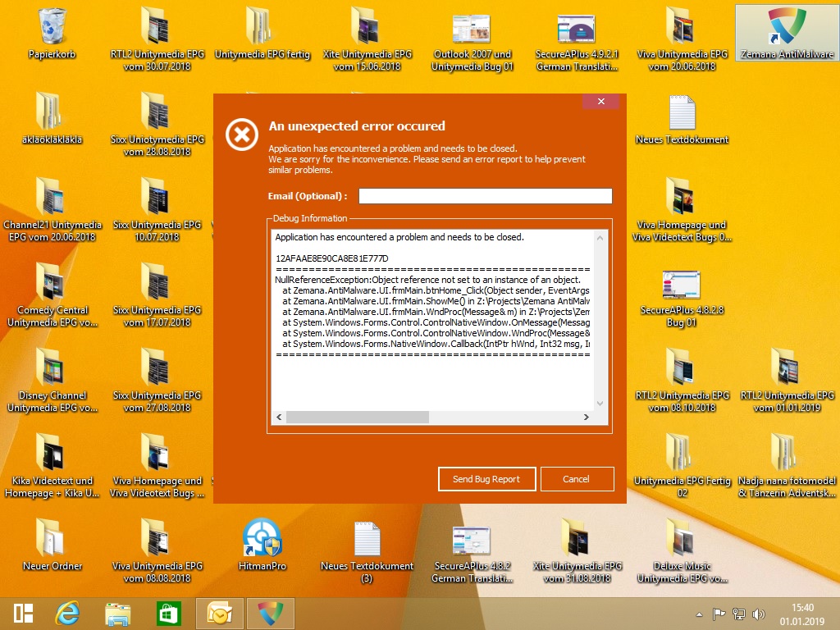This screenshot has width=840, height=630.
Task: Open File Explorer from taskbar
Action: coord(118,614)
